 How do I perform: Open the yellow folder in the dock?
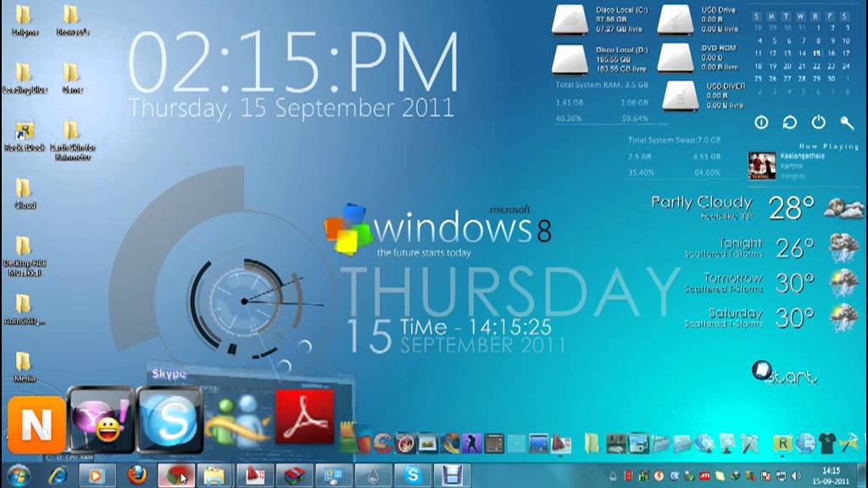[x=592, y=443]
